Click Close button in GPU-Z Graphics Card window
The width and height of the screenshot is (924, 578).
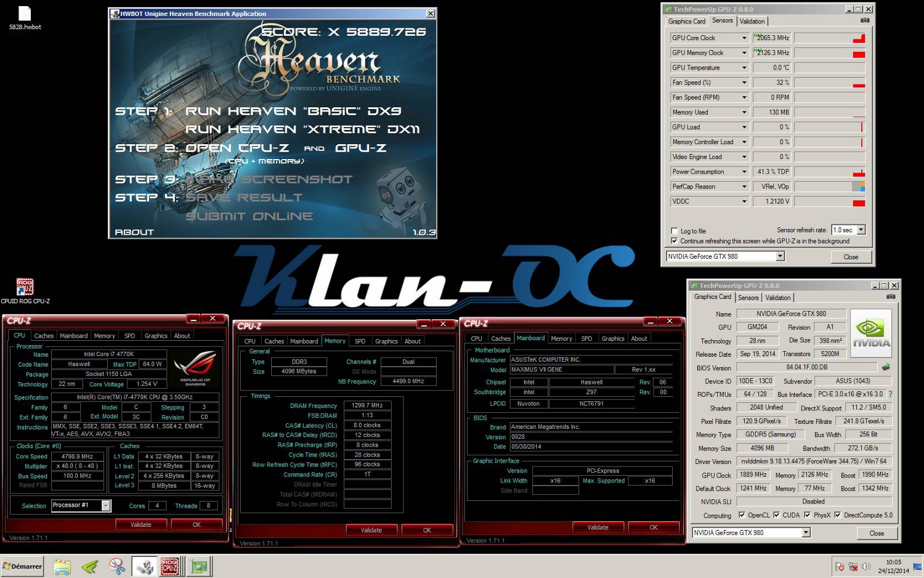(x=877, y=533)
